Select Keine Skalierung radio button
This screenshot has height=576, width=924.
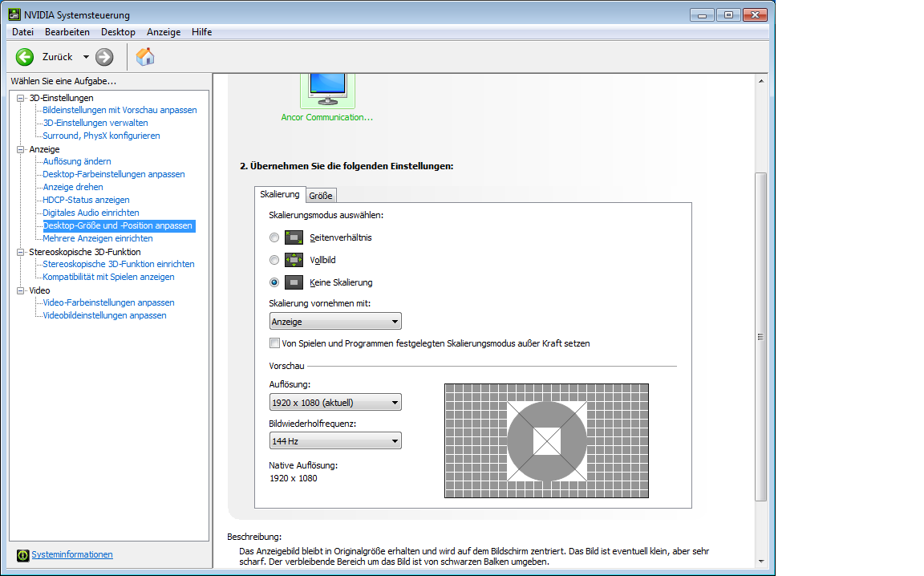274,282
